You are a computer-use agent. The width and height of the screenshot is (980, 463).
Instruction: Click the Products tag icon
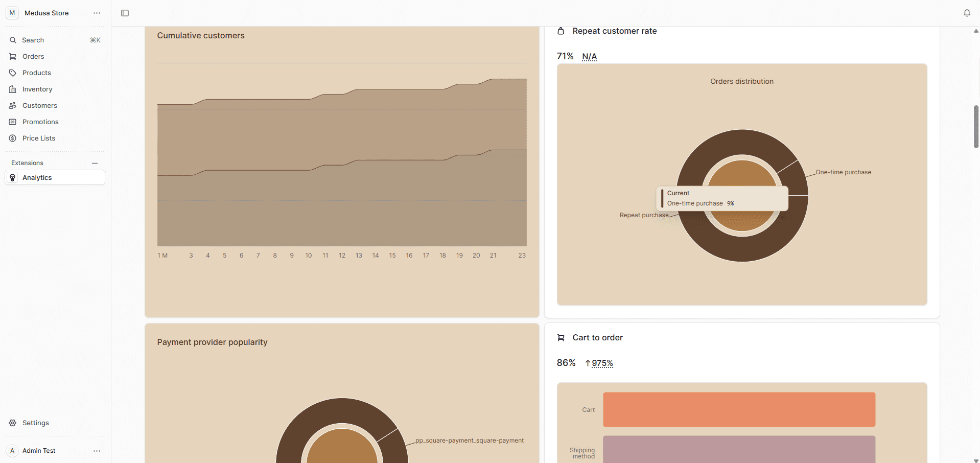pyautogui.click(x=13, y=73)
